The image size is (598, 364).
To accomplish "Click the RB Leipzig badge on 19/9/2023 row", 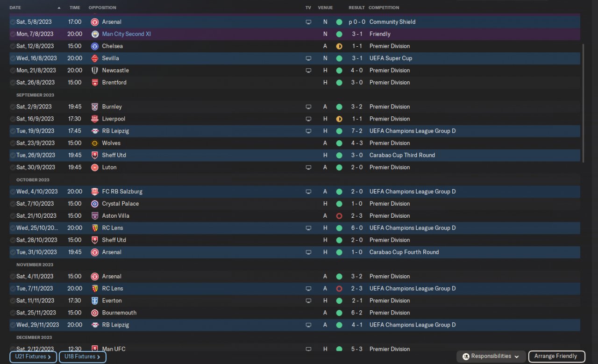I will click(x=95, y=131).
